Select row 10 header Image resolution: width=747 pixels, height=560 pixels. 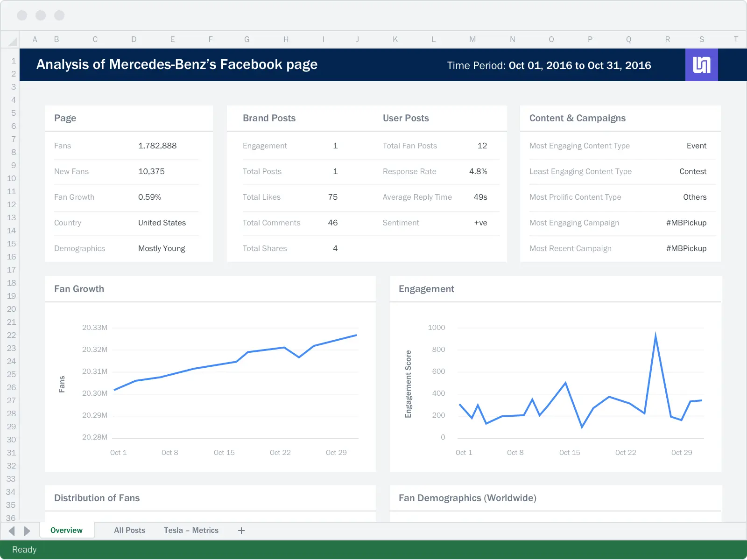[x=11, y=178]
